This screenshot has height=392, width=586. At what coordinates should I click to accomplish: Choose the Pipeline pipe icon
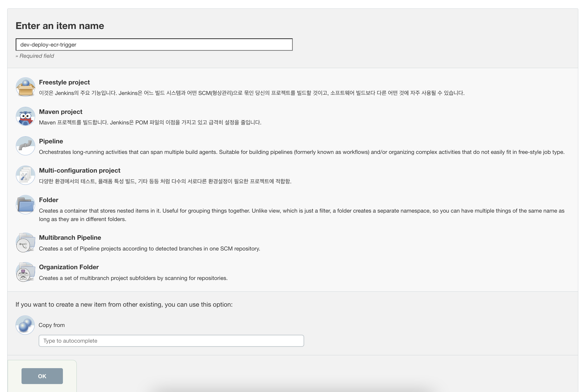tap(25, 146)
